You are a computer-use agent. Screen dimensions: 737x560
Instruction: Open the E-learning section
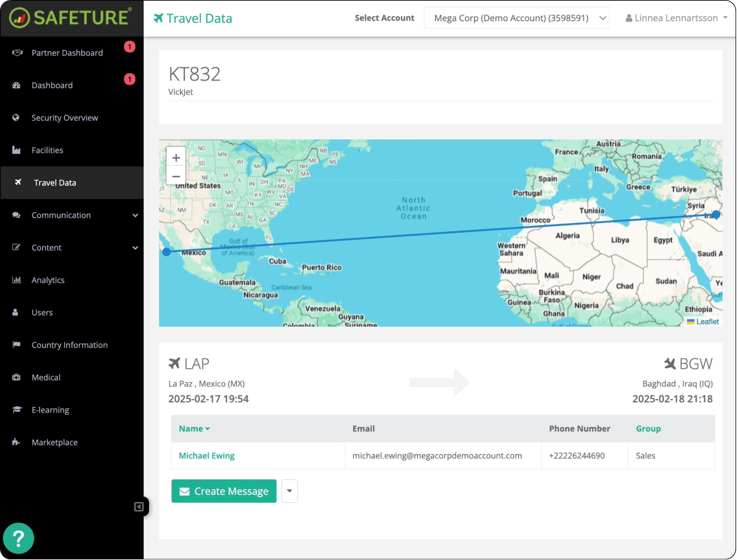click(50, 410)
